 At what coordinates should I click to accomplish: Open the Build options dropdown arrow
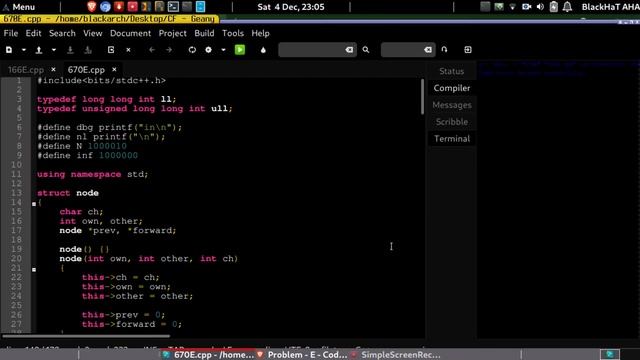click(223, 50)
